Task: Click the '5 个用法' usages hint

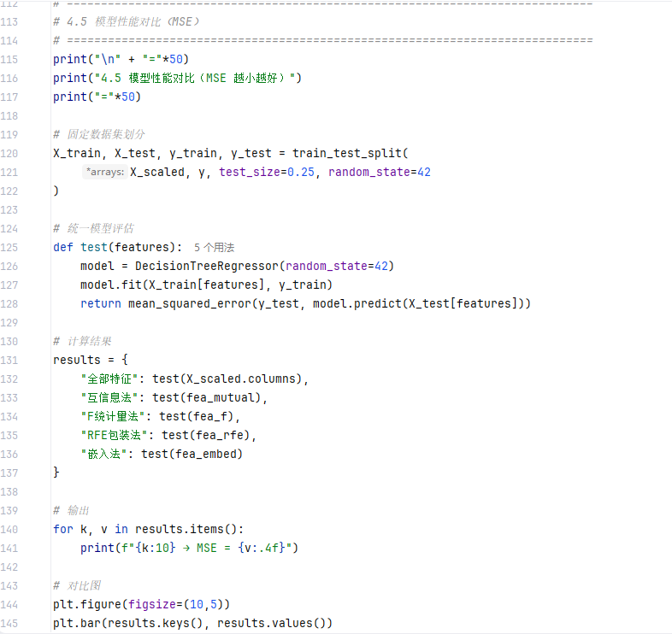Action: 214,248
